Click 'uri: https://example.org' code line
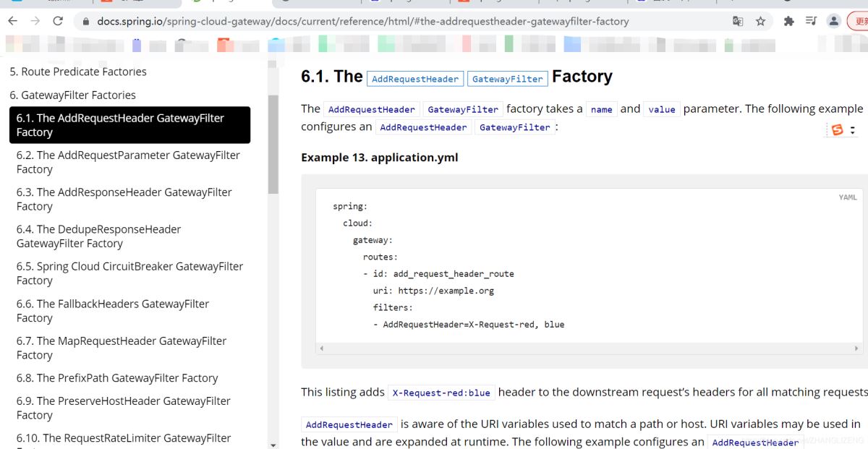This screenshot has height=449, width=868. 433,291
